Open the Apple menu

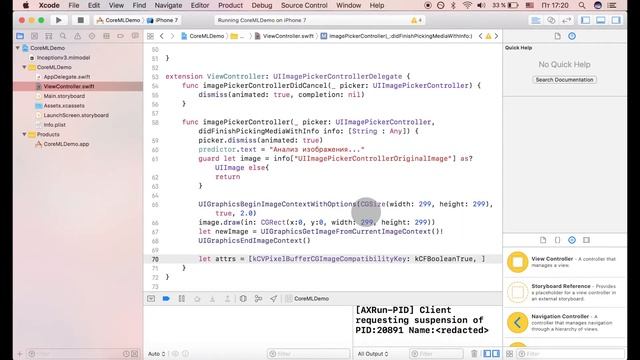pyautogui.click(x=25, y=5)
